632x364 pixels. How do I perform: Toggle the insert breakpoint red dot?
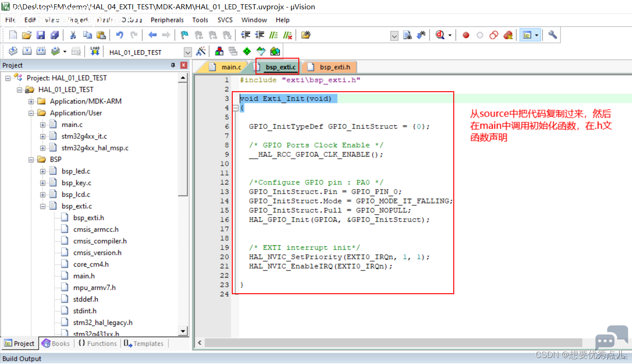tap(466, 35)
